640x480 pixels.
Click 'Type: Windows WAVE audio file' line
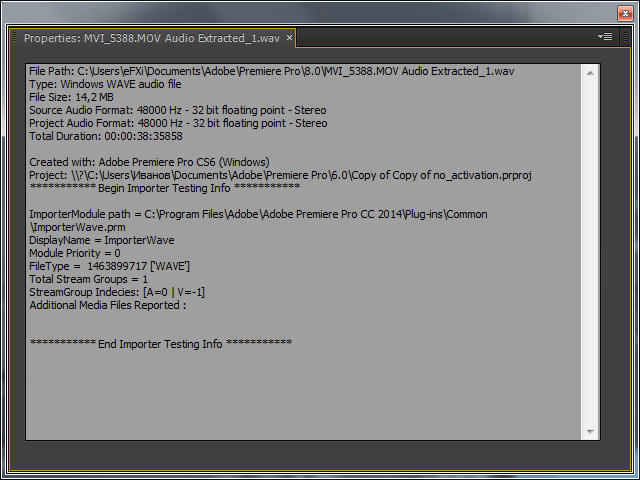point(105,84)
